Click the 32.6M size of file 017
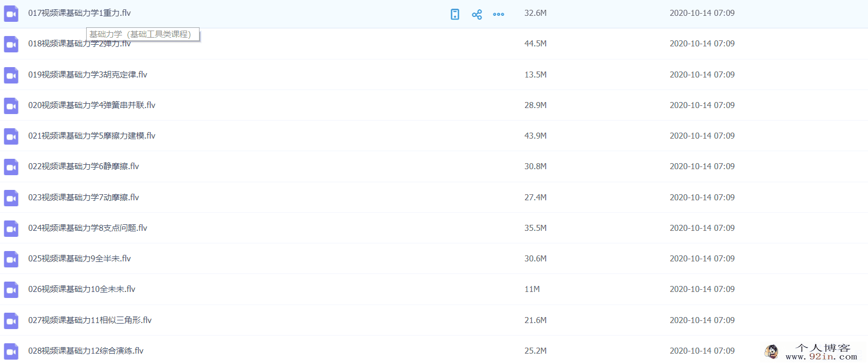 click(535, 13)
